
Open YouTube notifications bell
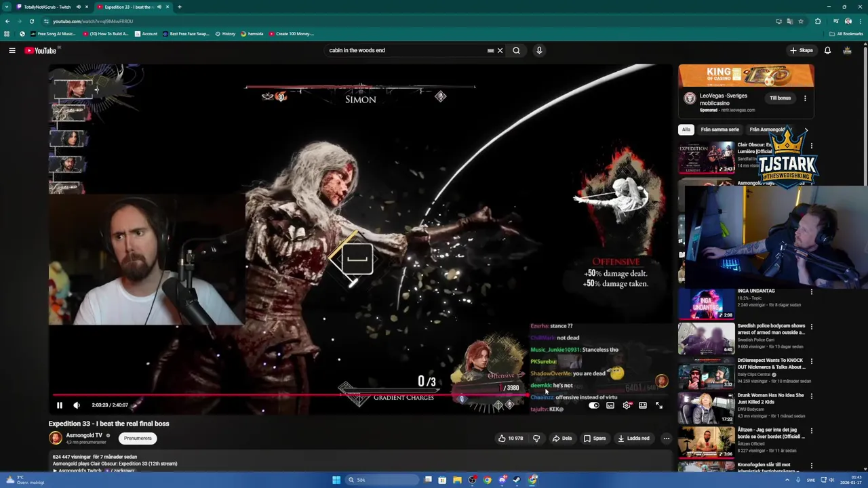[x=827, y=50]
